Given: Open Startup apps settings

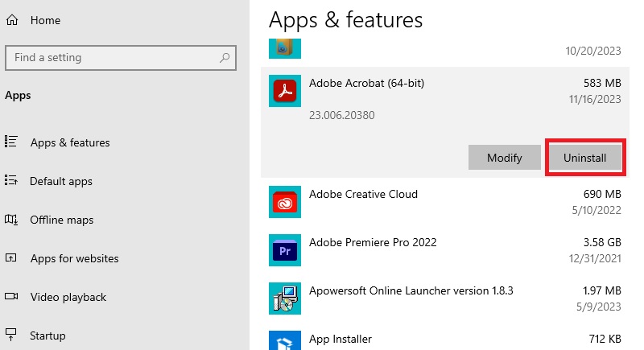Looking at the screenshot, I should [47, 336].
